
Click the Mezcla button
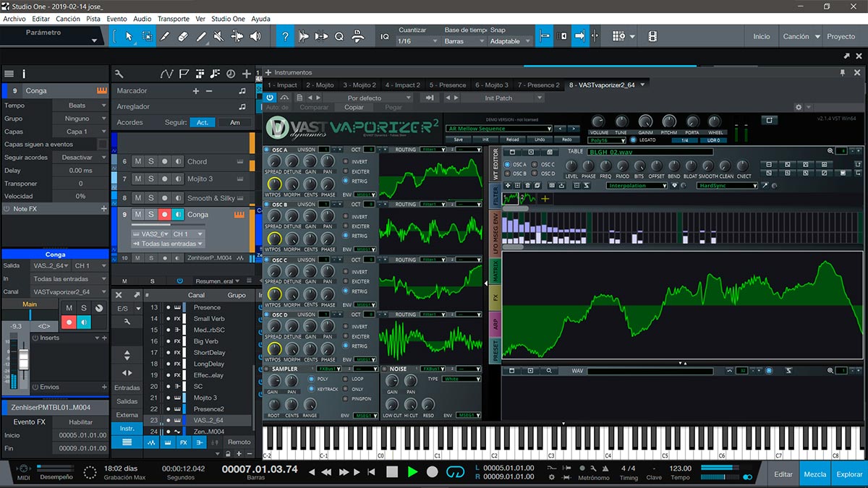[814, 474]
